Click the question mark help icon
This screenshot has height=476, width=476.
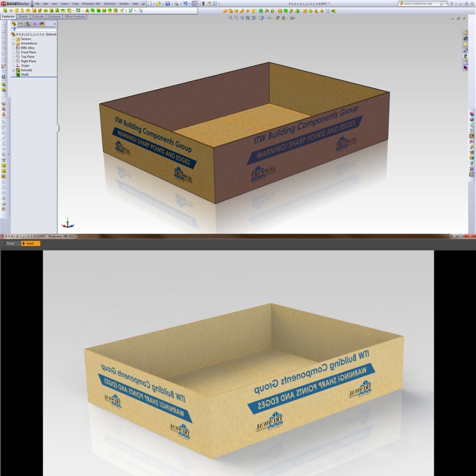(x=451, y=3)
